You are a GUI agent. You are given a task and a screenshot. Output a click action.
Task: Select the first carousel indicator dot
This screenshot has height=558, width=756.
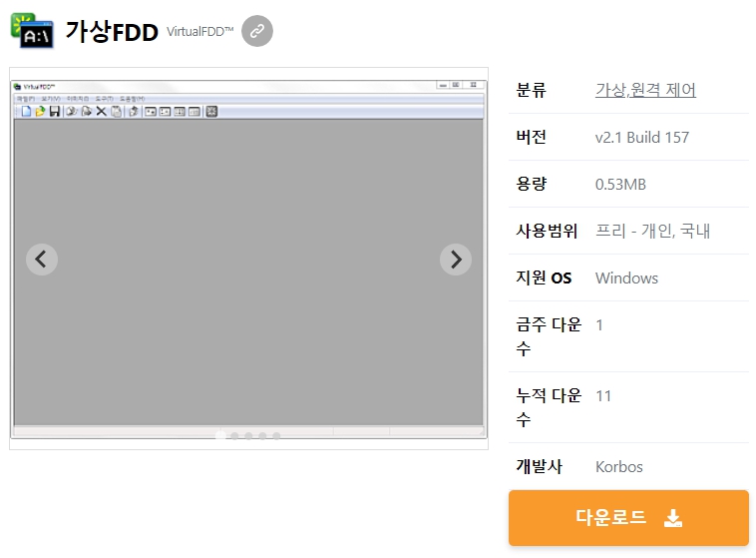coord(220,436)
